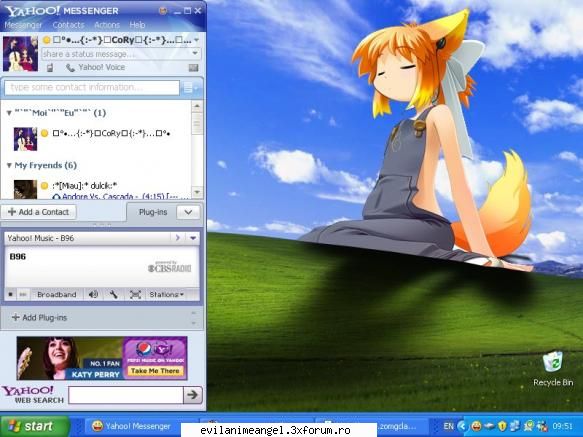The width and height of the screenshot is (583, 437).
Task: Click the next arrow in Yahoo! Music header
Action: click(x=178, y=238)
